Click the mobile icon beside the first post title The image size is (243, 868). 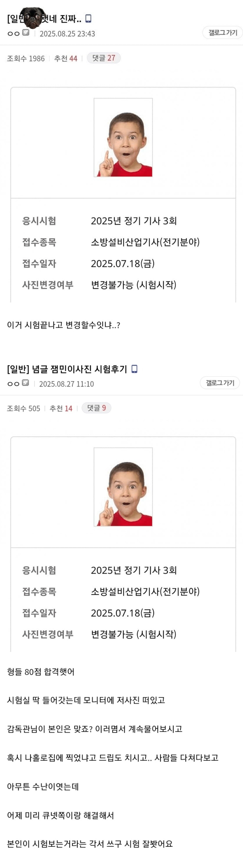tap(88, 19)
